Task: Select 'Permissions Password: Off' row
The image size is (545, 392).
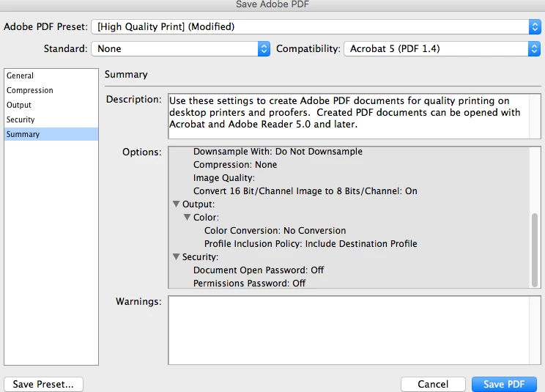Action: tap(249, 284)
